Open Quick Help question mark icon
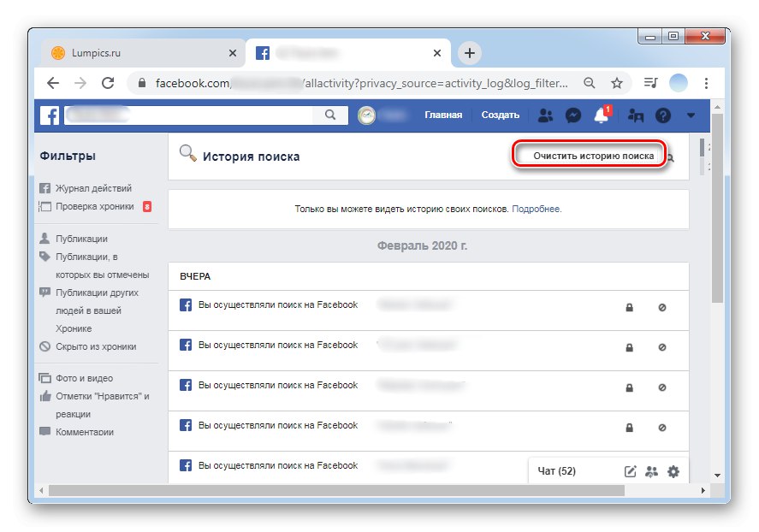 pyautogui.click(x=662, y=115)
